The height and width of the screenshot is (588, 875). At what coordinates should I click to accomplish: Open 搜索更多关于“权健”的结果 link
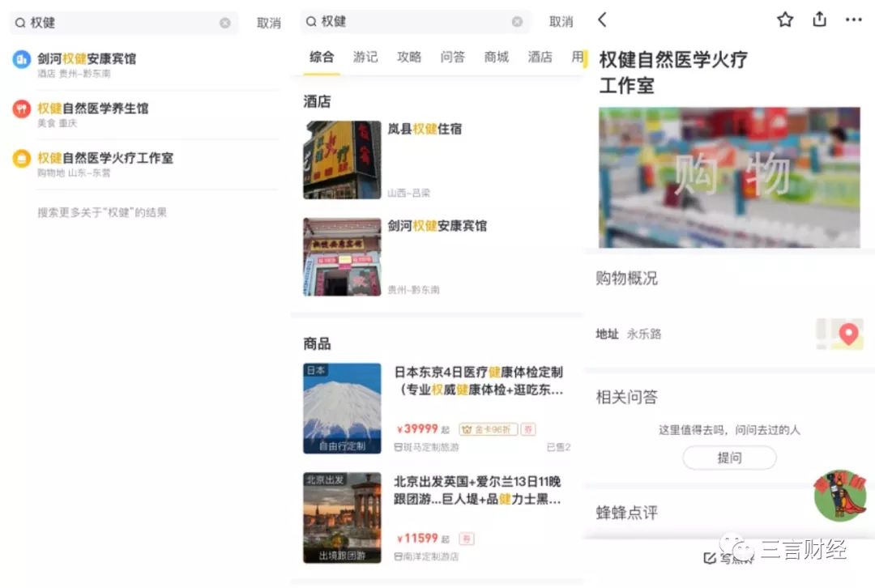[x=102, y=212]
